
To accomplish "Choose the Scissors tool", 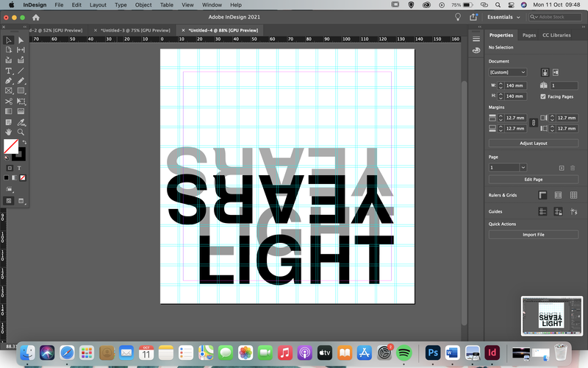I will 8,101.
